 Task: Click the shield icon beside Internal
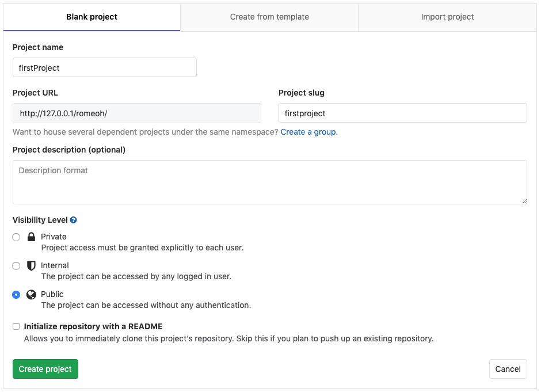pos(31,265)
